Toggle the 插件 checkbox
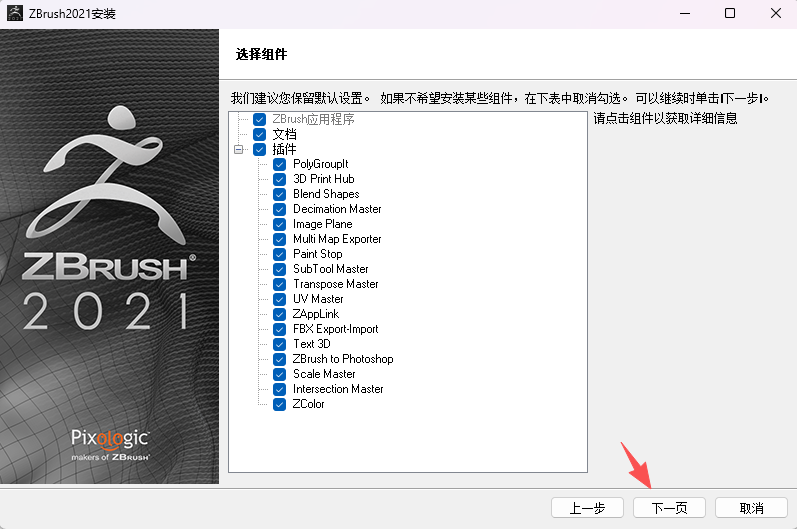Viewport: 797px width, 529px height. (259, 149)
